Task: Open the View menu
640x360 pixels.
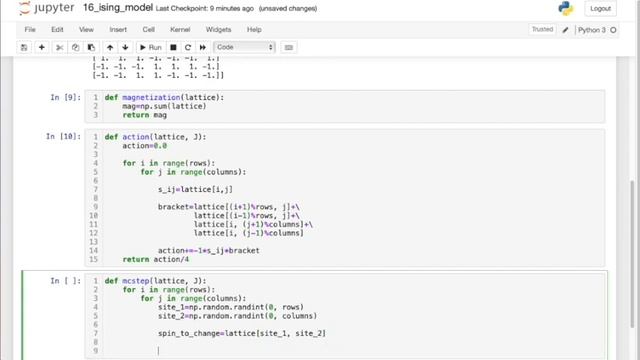Action: 86,29
